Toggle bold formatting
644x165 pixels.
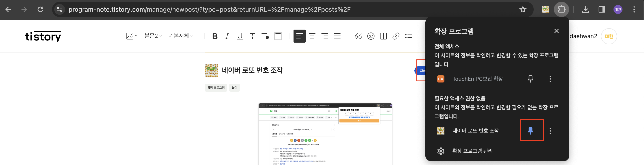pos(215,36)
